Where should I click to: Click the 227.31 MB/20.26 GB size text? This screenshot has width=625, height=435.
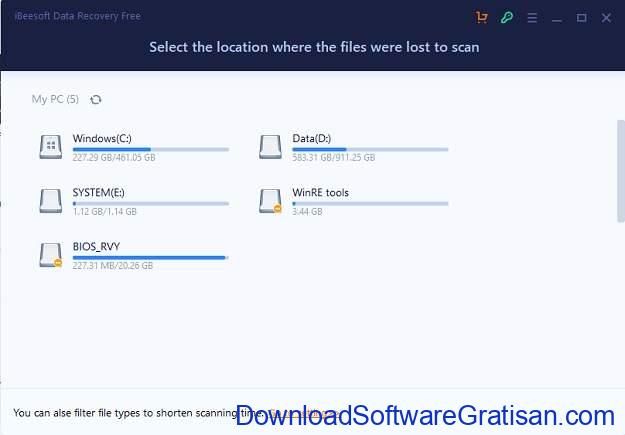tap(113, 266)
